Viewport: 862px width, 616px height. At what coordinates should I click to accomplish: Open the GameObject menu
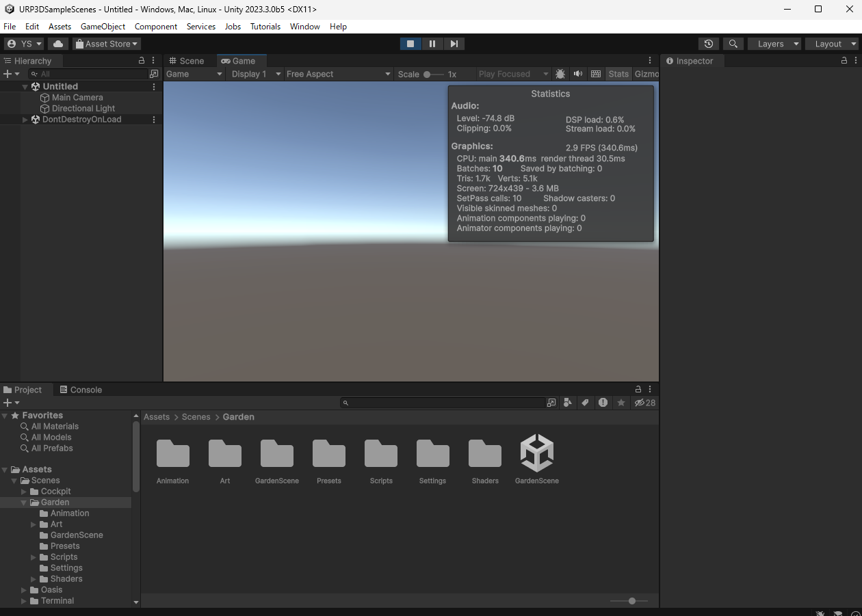(103, 27)
